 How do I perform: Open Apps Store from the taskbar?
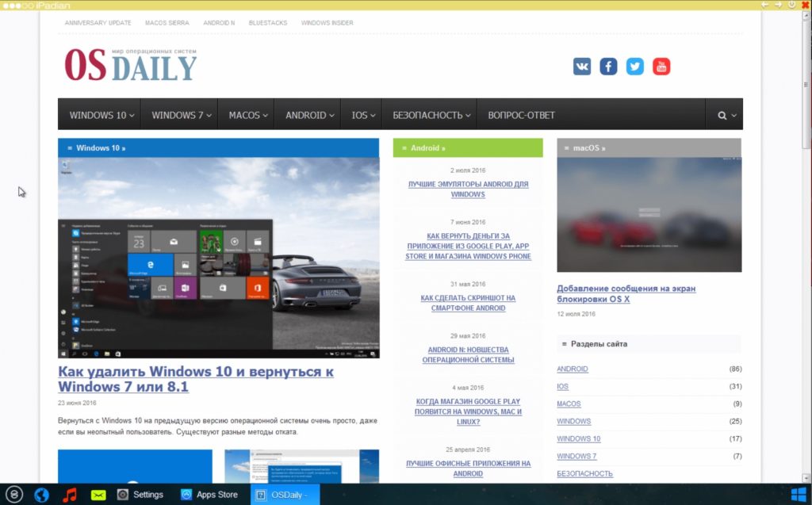(x=209, y=495)
